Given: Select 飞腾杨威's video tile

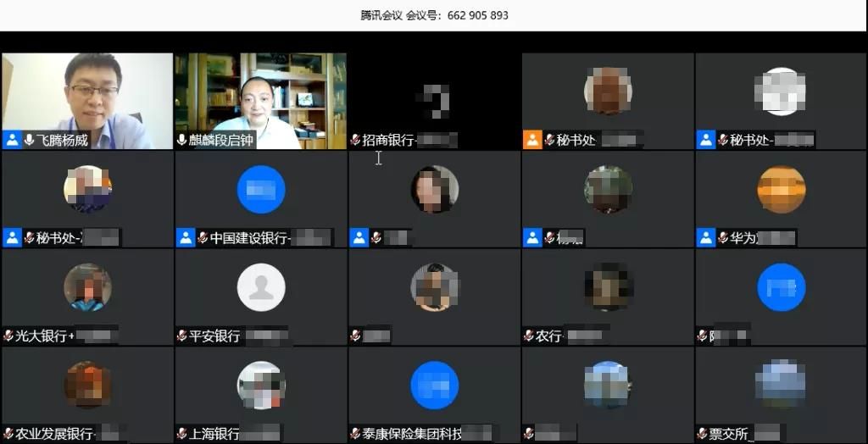Looking at the screenshot, I should coord(86,93).
